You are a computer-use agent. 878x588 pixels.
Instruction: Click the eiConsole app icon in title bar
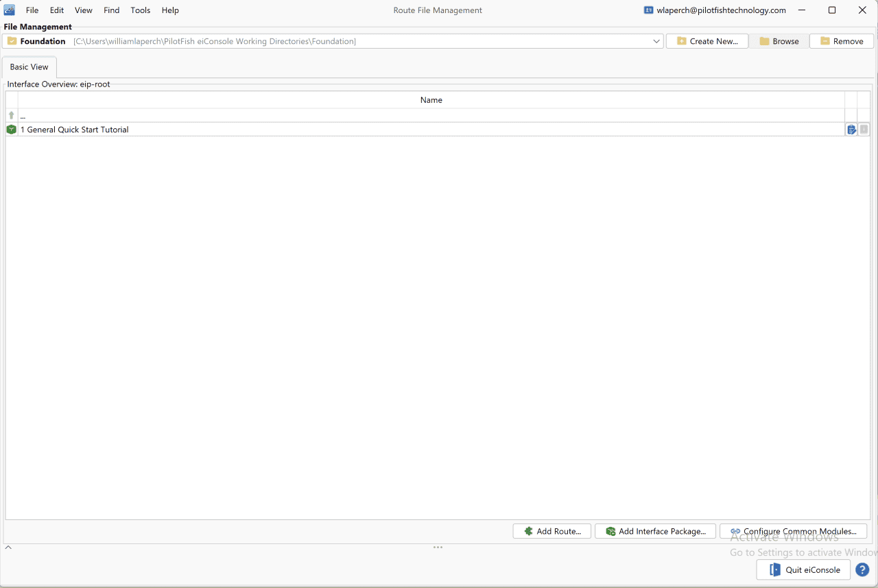pyautogui.click(x=10, y=10)
